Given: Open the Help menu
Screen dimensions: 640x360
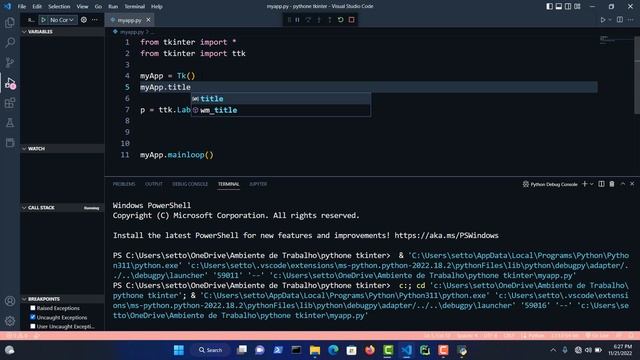Looking at the screenshot, I should (157, 7).
